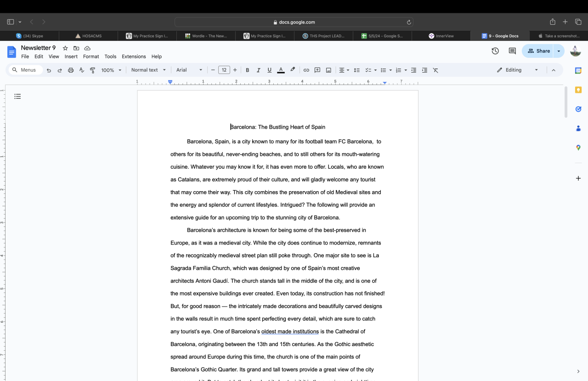The image size is (588, 381).
Task: Switch to the Skype browser tab
Action: point(29,36)
